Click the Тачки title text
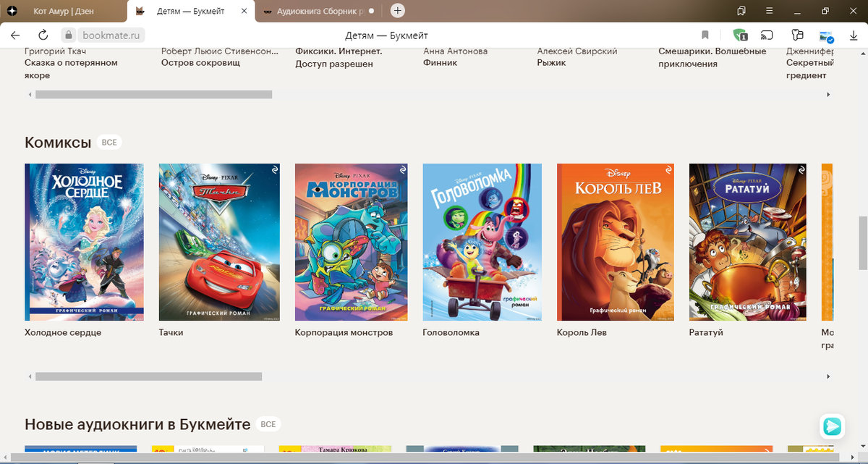The width and height of the screenshot is (868, 464). (171, 333)
